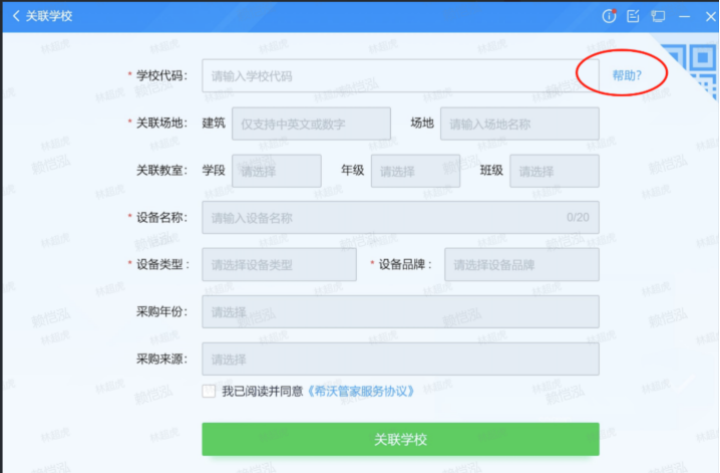Expand the 学段 dropdown

coord(276,171)
